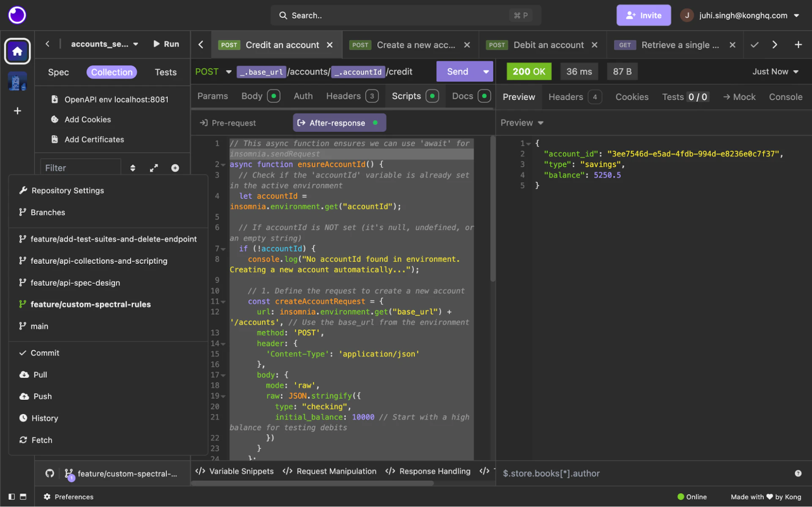Screen dimensions: 812x507
Task: Open the Debit an account tab
Action: 548,45
